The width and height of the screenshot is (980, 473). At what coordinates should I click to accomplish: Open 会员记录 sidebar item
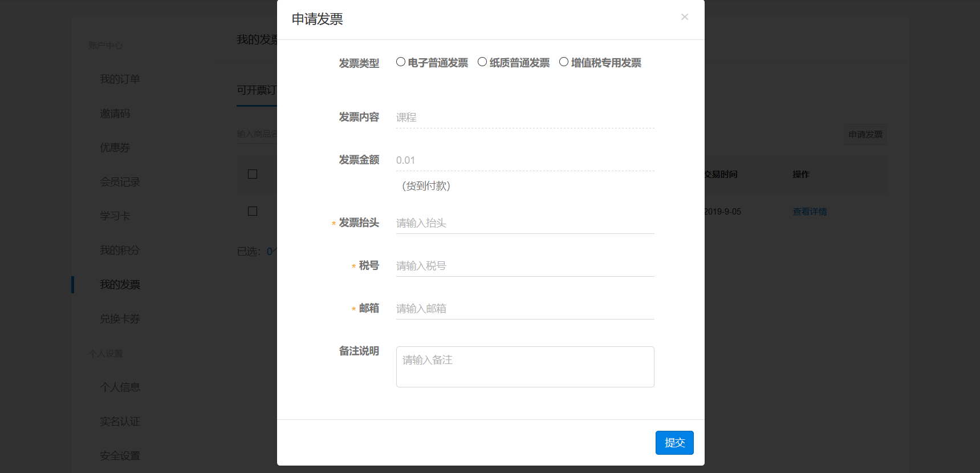[x=120, y=182]
